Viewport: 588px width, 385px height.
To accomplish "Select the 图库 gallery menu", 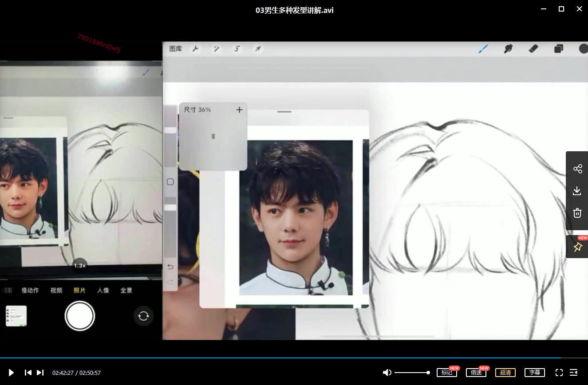I will point(176,49).
